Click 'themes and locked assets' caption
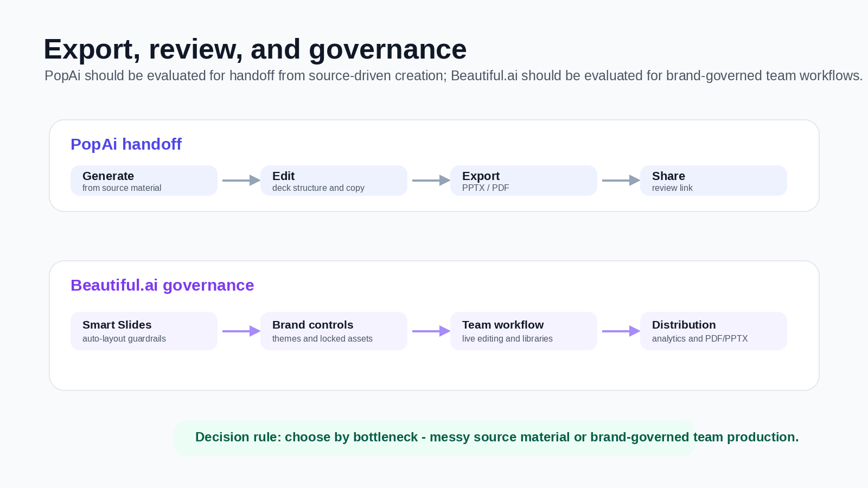The image size is (868, 488). (x=322, y=339)
